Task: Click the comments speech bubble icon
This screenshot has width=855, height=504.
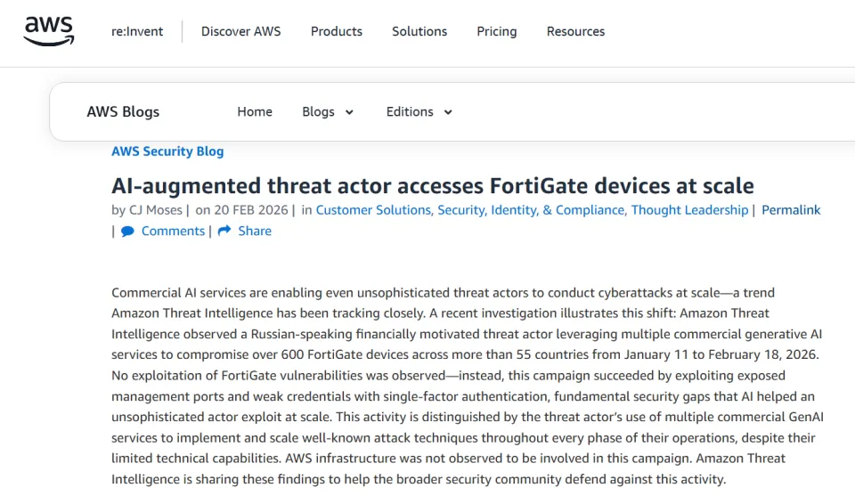Action: [x=127, y=232]
